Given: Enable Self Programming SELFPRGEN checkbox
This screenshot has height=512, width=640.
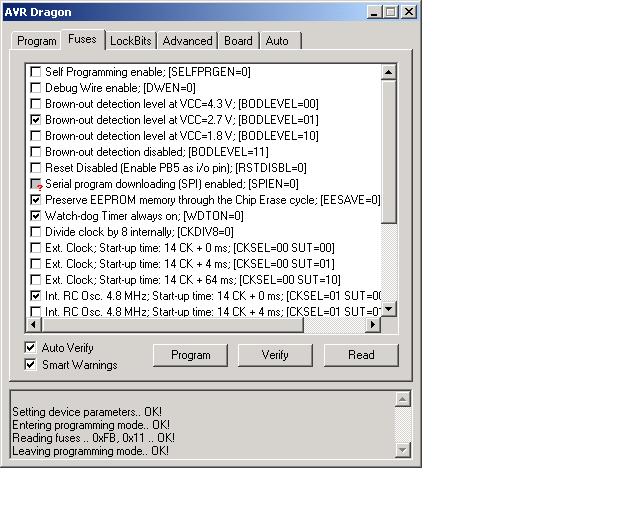Looking at the screenshot, I should coord(36,72).
